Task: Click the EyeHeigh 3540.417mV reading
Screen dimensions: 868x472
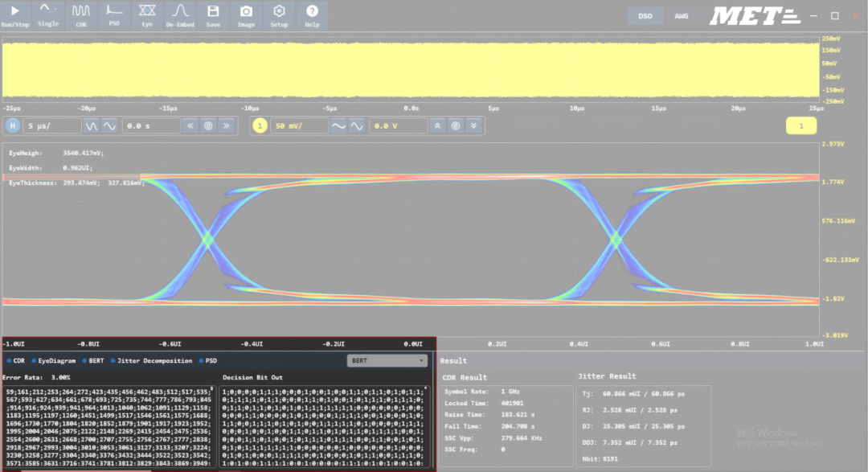Action: [56, 153]
